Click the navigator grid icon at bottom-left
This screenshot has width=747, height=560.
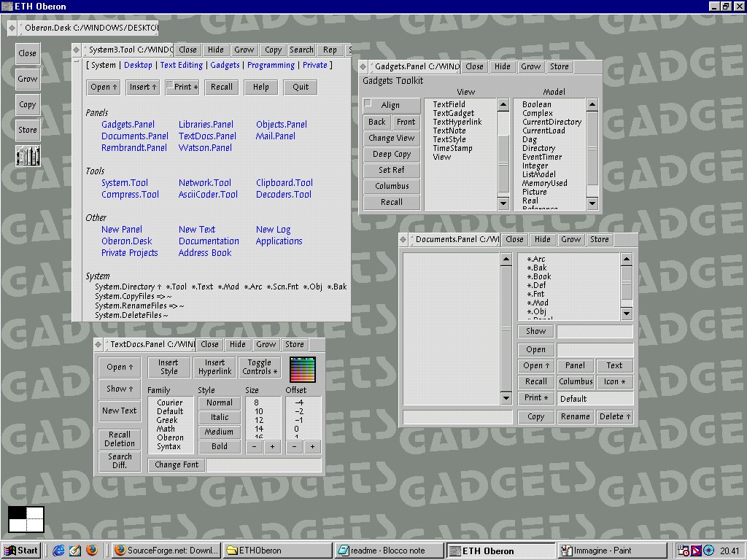[26, 519]
